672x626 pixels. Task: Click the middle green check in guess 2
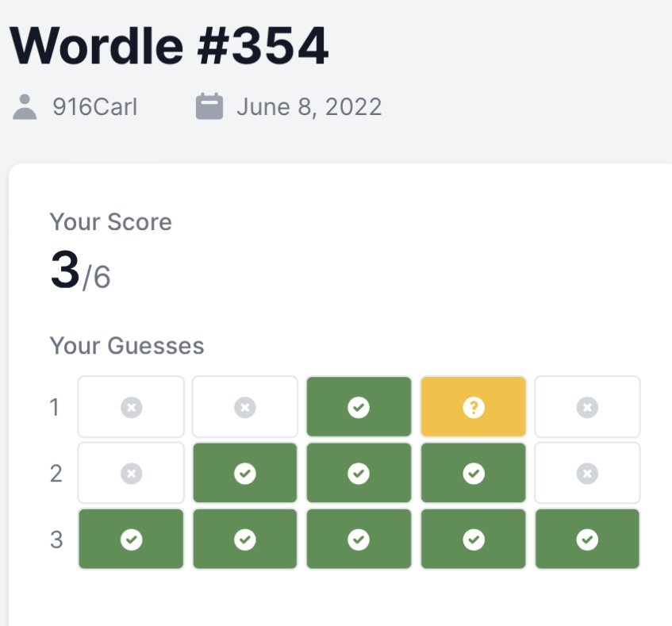(x=359, y=473)
